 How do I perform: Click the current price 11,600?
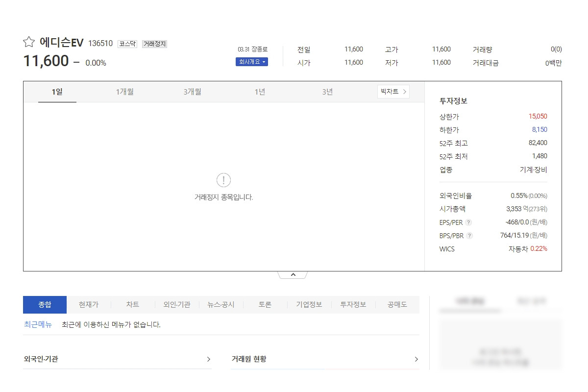point(46,61)
